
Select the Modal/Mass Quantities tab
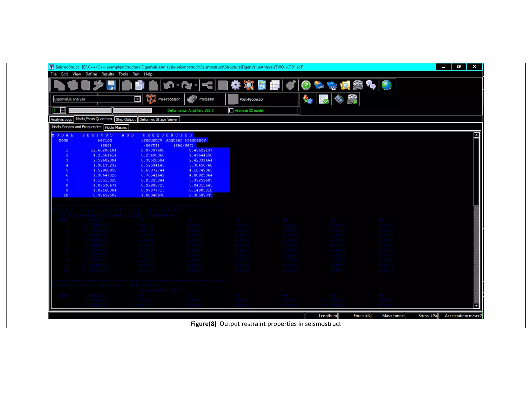coord(94,119)
